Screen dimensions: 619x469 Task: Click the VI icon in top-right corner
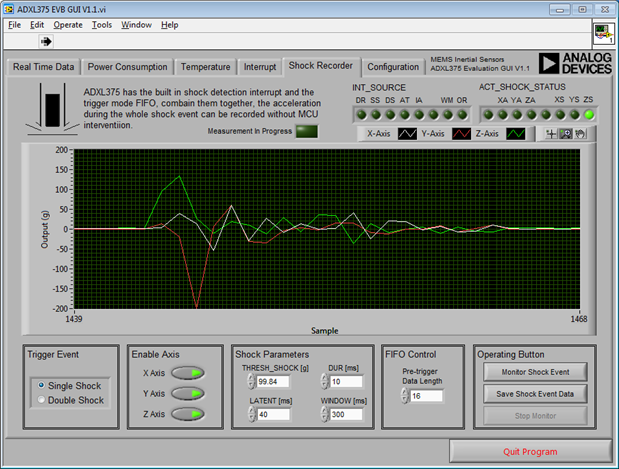pyautogui.click(x=603, y=33)
